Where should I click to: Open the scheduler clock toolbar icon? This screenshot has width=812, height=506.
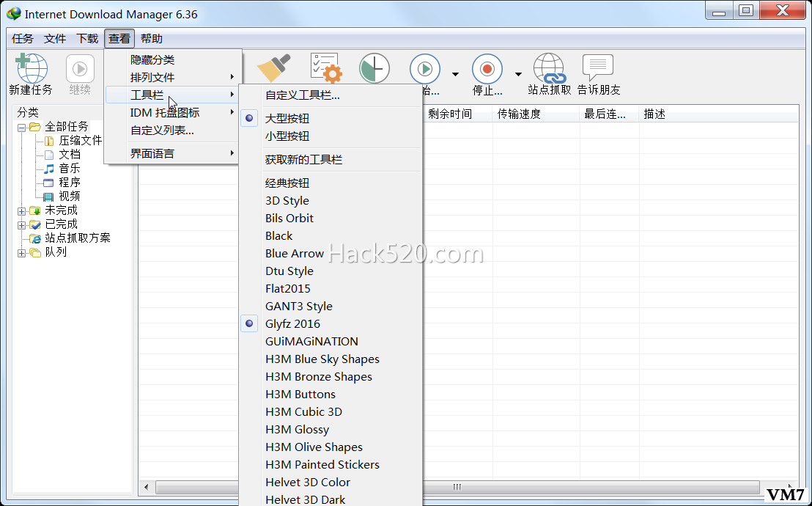pos(374,68)
